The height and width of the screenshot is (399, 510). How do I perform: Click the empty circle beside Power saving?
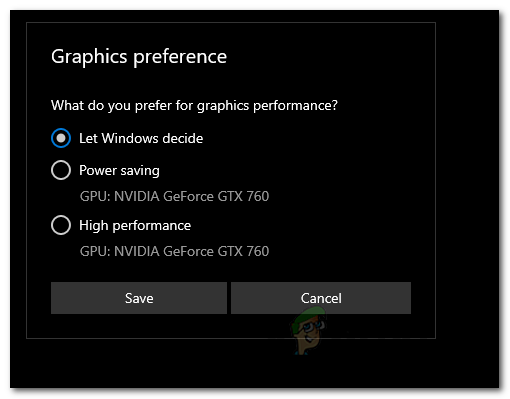click(61, 170)
